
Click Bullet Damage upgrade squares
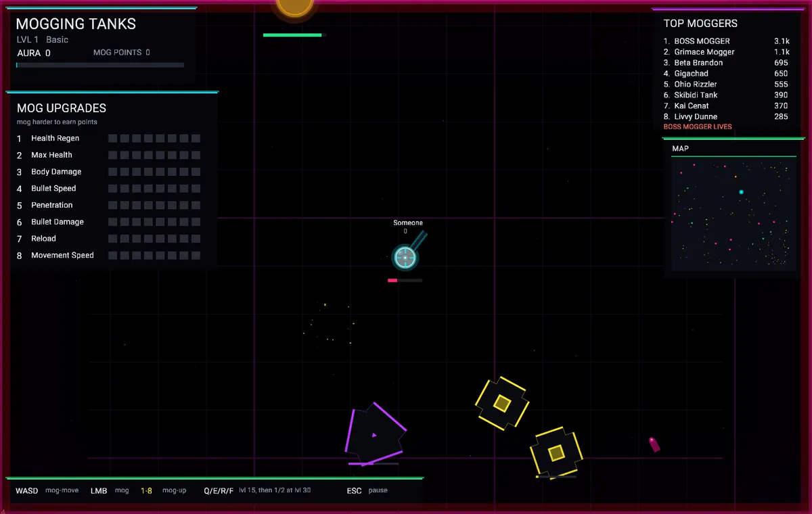pyautogui.click(x=154, y=222)
